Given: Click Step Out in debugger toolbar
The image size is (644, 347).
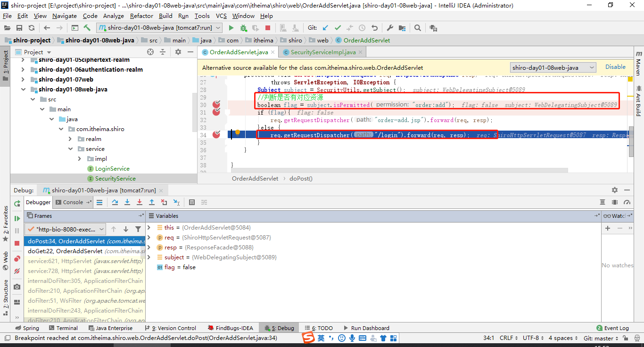Looking at the screenshot, I should (152, 202).
